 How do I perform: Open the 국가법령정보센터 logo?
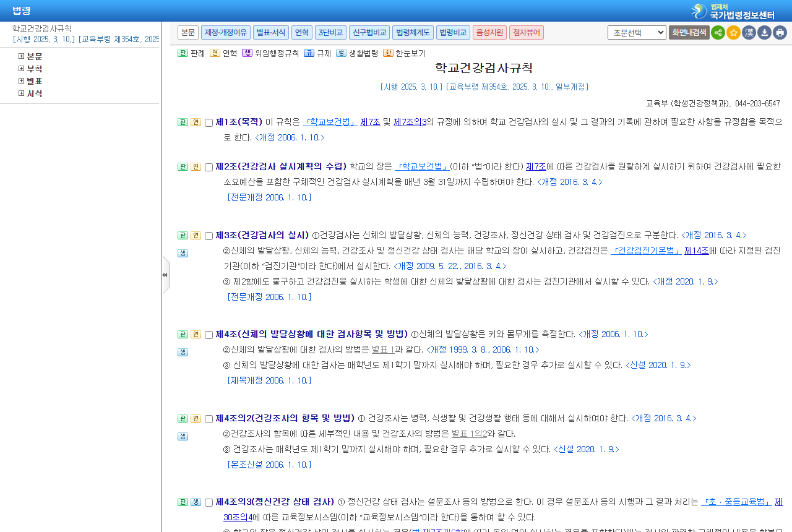pyautogui.click(x=733, y=11)
